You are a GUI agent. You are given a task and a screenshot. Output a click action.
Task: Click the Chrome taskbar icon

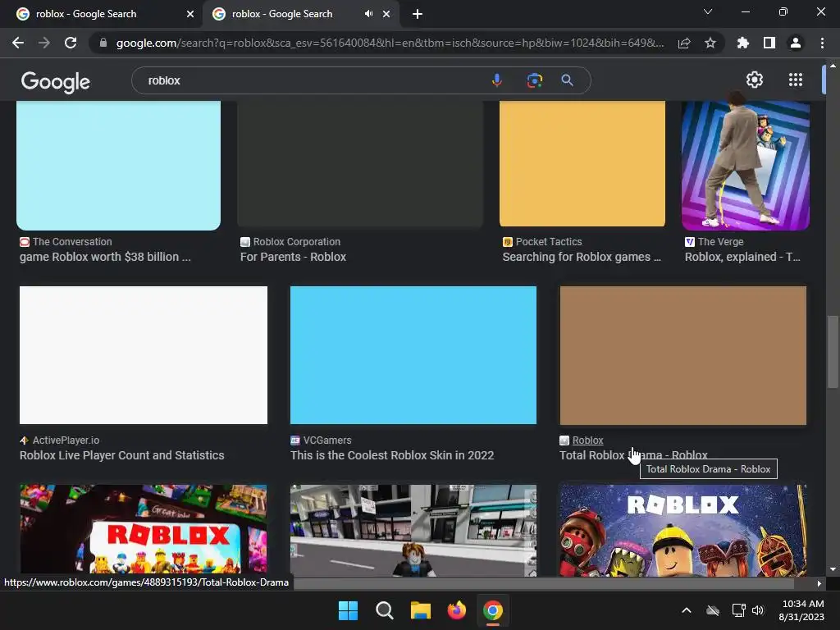pos(493,610)
